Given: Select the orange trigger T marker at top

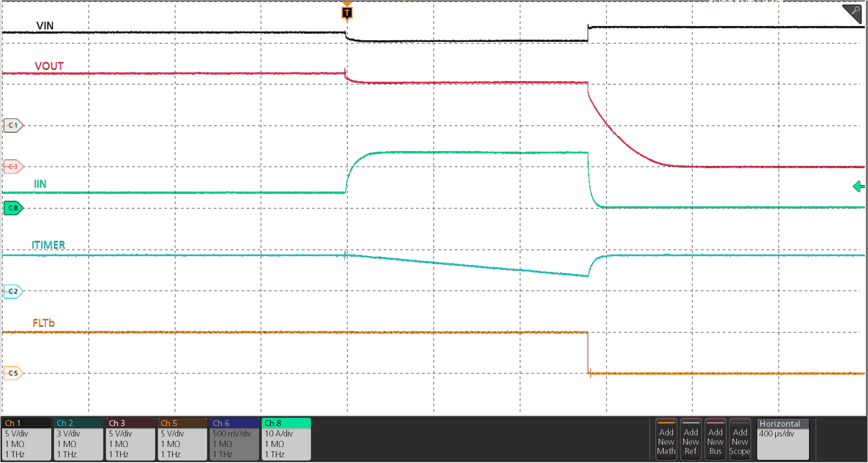Looking at the screenshot, I should tap(346, 13).
